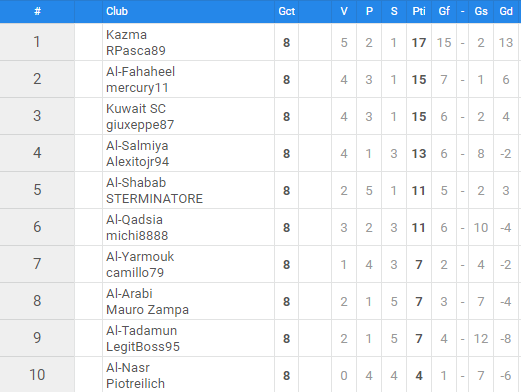Select the Al-Nasr club name
The width and height of the screenshot is (521, 392).
(x=128, y=368)
